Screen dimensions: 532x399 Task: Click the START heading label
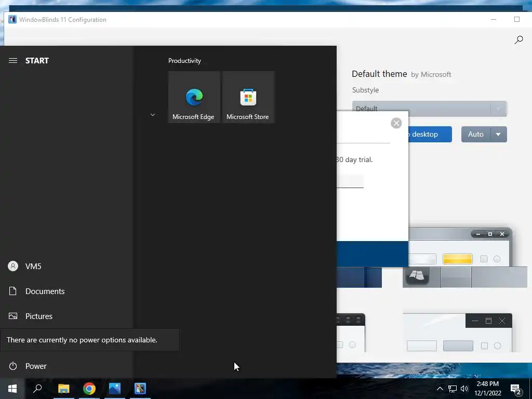[x=37, y=60]
